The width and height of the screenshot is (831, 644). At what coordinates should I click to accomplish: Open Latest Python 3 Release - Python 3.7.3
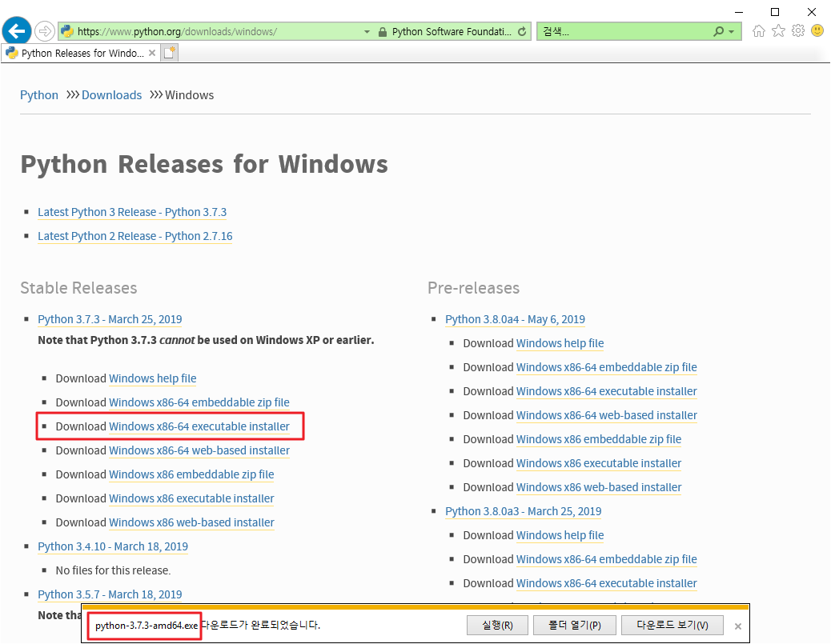coord(132,212)
